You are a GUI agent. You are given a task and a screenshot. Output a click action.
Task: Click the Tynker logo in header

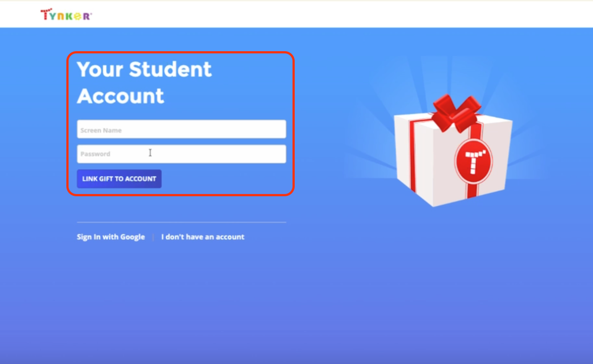pyautogui.click(x=66, y=15)
